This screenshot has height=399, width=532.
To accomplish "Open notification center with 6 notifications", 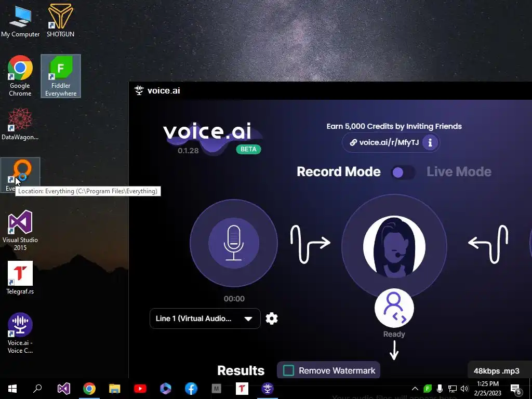I will (516, 389).
